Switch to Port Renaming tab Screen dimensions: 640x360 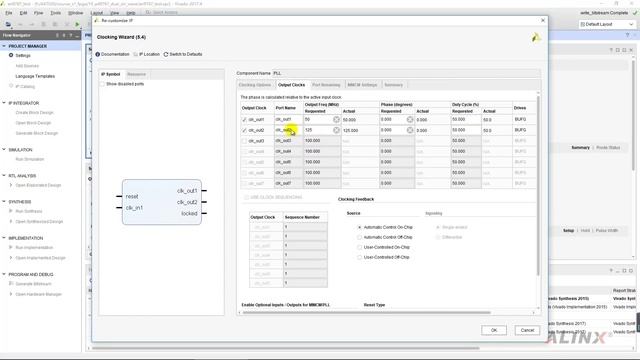click(x=326, y=85)
